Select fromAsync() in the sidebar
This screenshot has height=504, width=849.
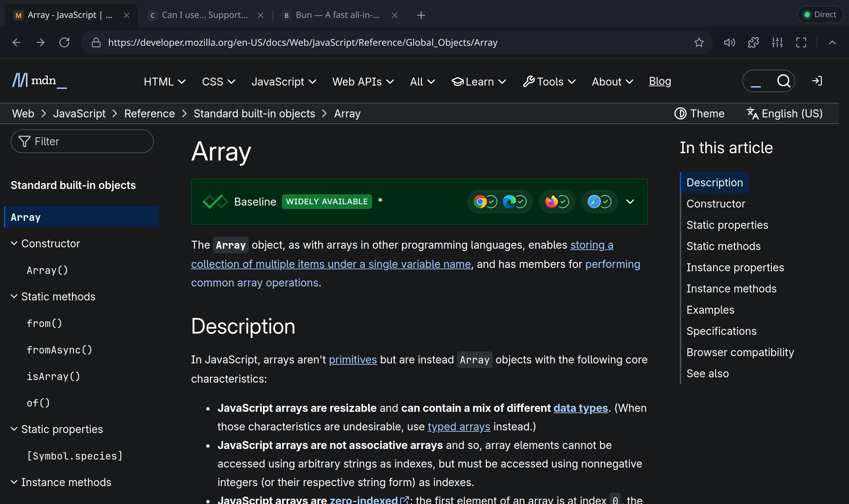coord(59,350)
